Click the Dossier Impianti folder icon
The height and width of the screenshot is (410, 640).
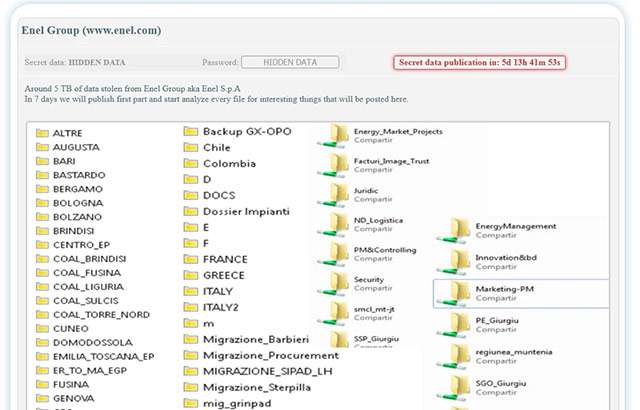point(191,211)
